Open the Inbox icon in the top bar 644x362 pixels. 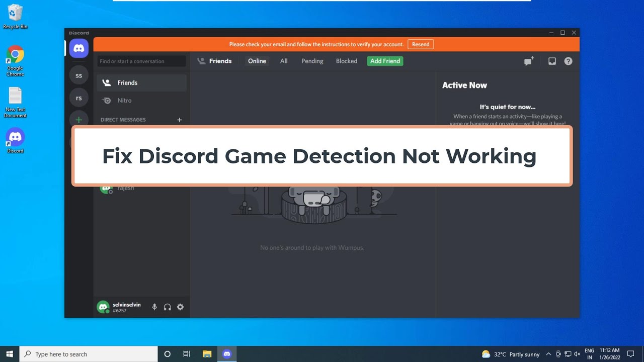click(552, 61)
